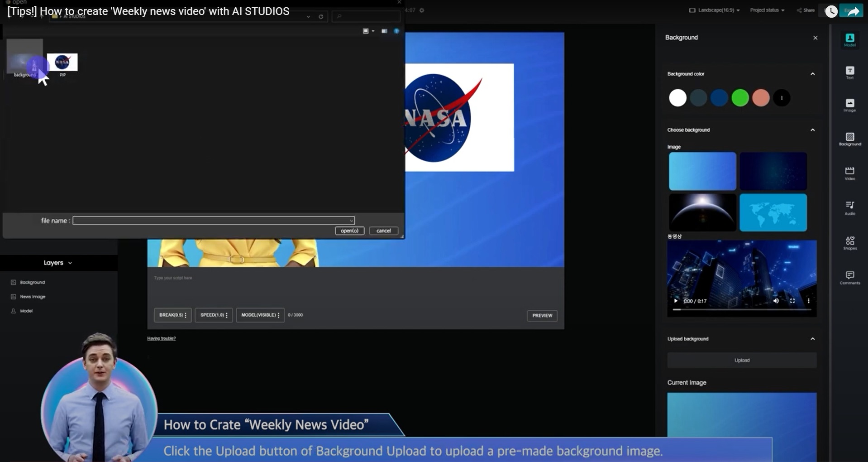
Task: Click the file name input field
Action: 214,221
